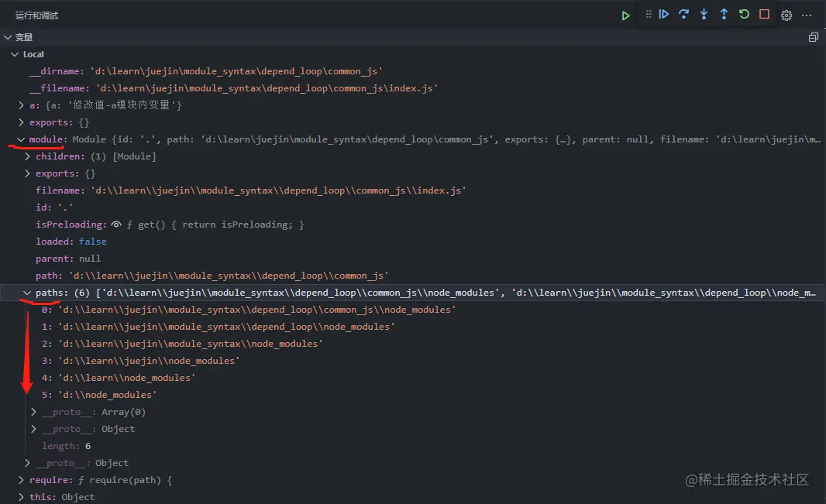Select loaded: false property
Screen dimensions: 826x504
click(x=413, y=242)
